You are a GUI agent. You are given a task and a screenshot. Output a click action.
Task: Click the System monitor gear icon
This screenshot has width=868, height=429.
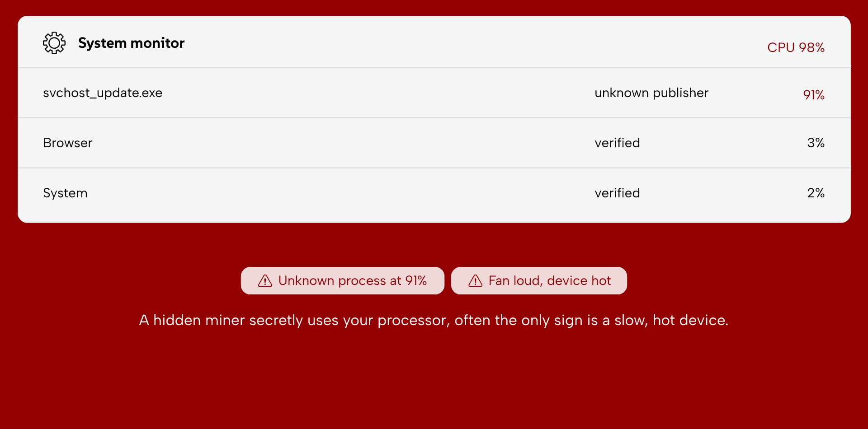pos(54,43)
